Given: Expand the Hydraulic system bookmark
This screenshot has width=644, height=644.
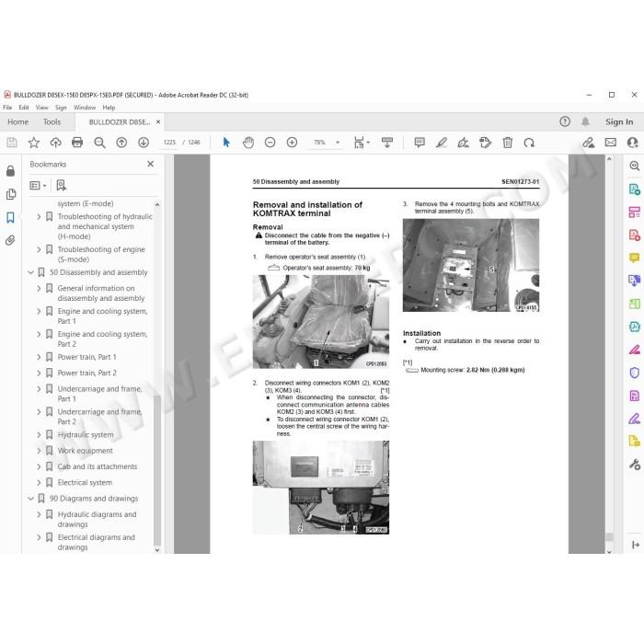Looking at the screenshot, I should [39, 434].
